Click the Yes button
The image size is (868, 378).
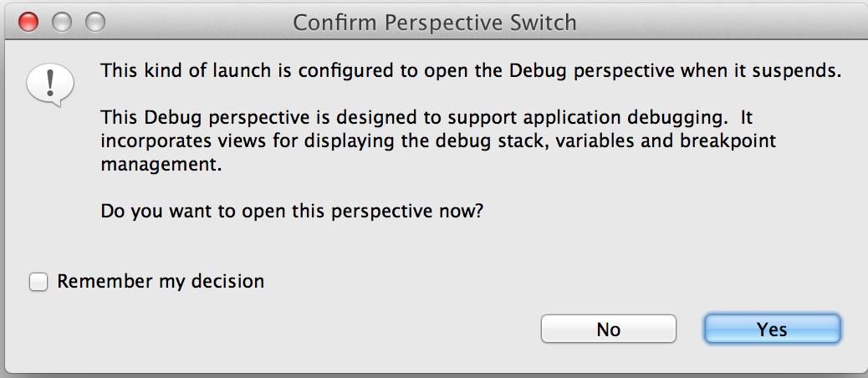tap(772, 329)
